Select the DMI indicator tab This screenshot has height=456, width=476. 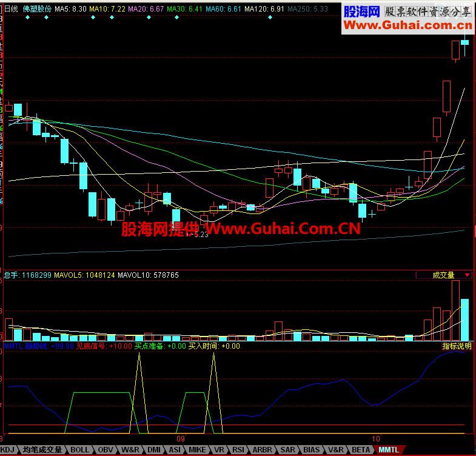click(154, 449)
